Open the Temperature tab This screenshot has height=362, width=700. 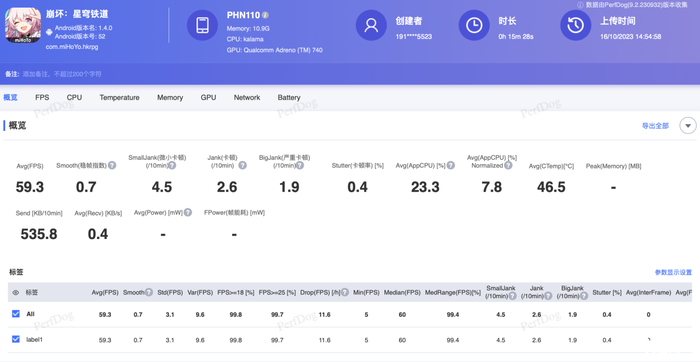[x=119, y=97]
